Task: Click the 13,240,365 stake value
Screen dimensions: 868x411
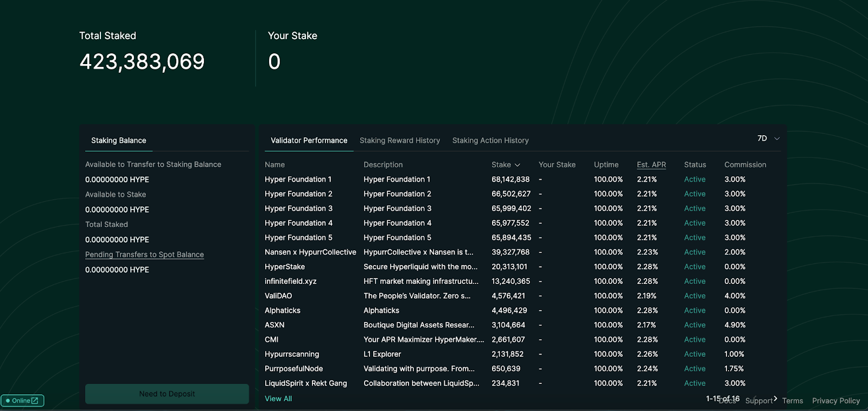Action: point(511,281)
